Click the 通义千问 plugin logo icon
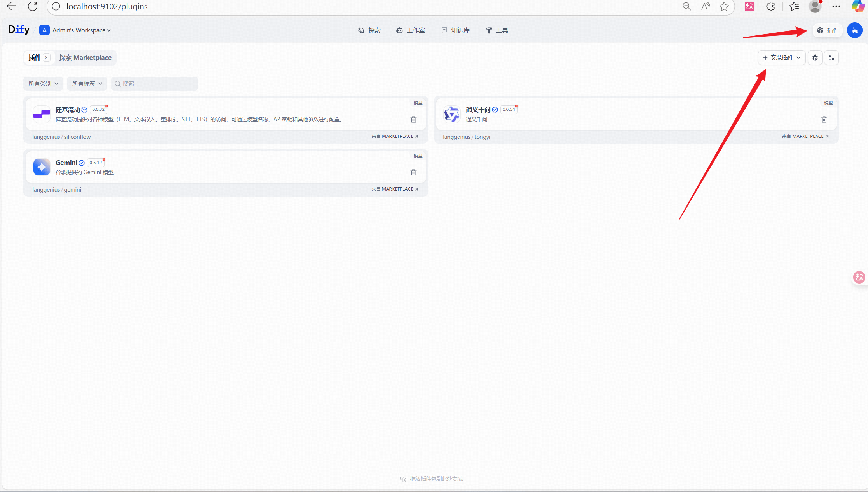The image size is (868, 492). click(x=452, y=114)
